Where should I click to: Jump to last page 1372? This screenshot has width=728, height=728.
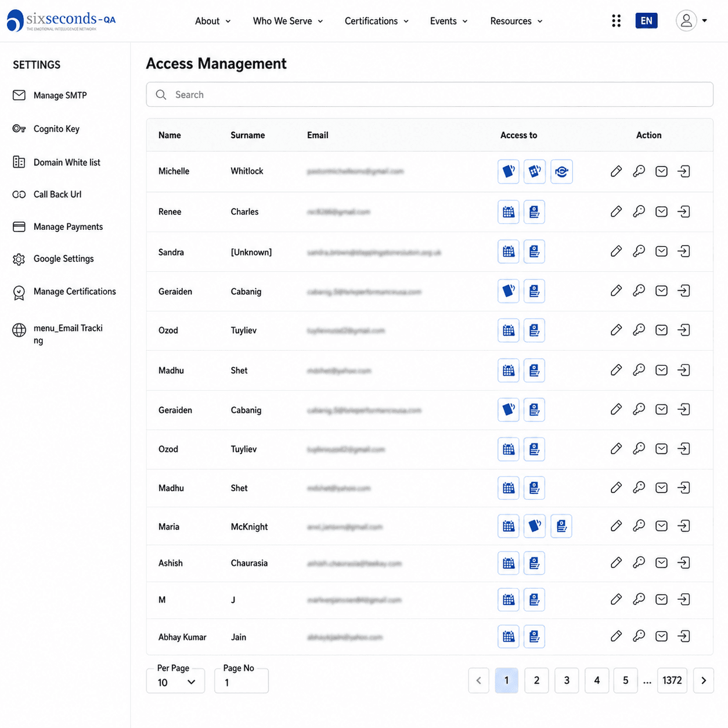[x=672, y=680]
